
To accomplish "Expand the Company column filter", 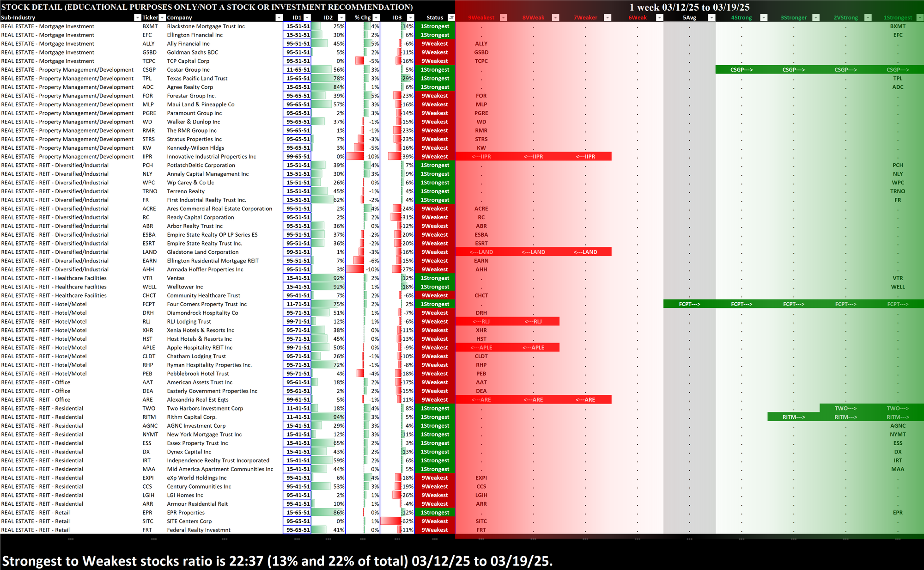I will pyautogui.click(x=279, y=18).
